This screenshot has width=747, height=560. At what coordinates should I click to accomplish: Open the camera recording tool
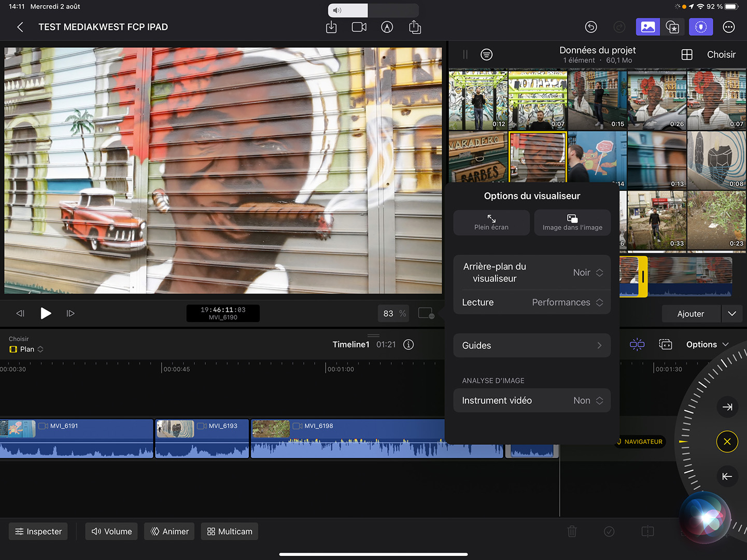pos(359,27)
